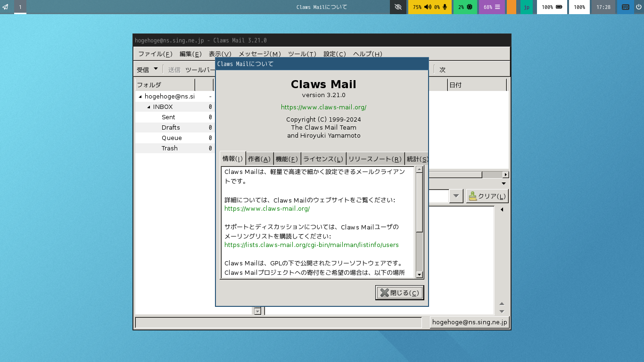Select the Drafts folder

(x=171, y=128)
